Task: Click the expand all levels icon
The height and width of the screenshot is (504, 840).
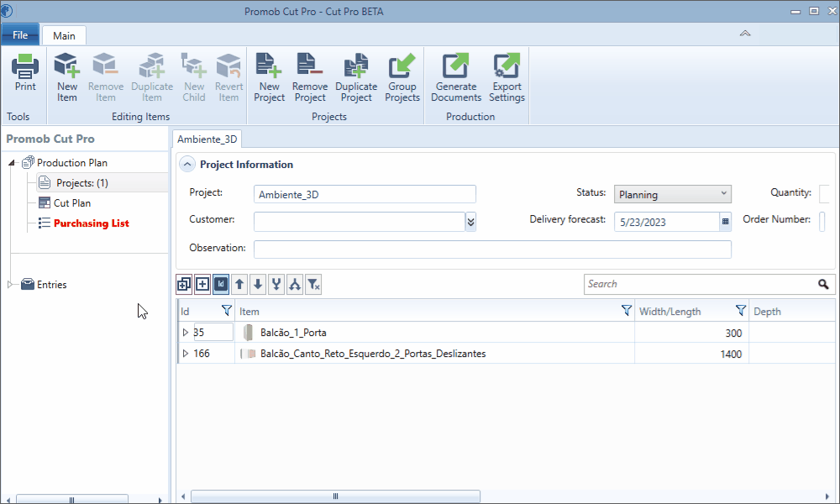Action: pos(184,285)
